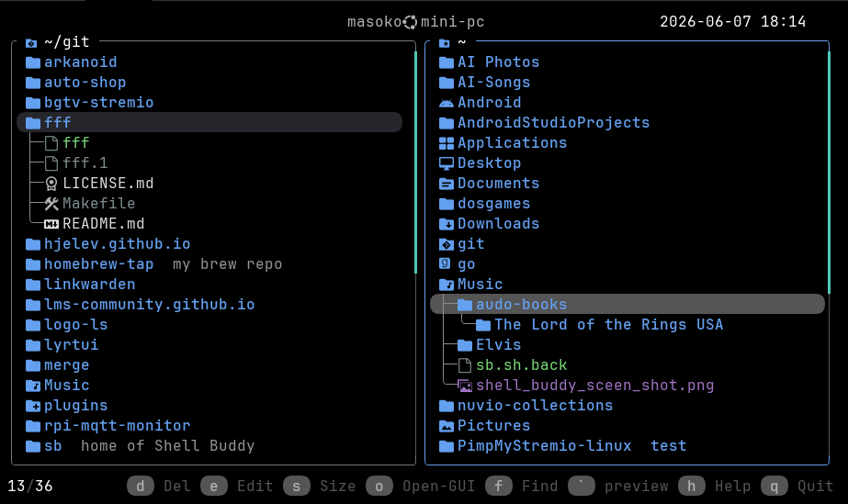Screen dimensions: 848x504
Task: Click the README.md markdown icon
Action: pos(51,224)
